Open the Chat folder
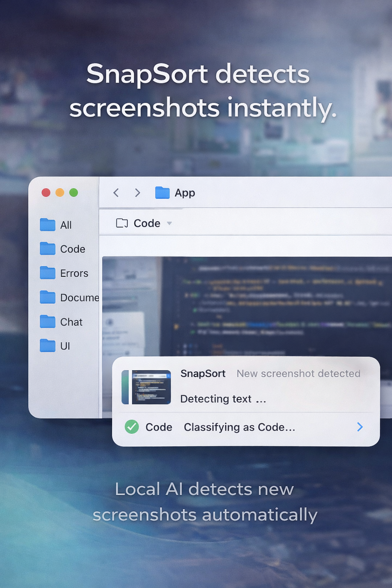The height and width of the screenshot is (588, 392). 71,322
